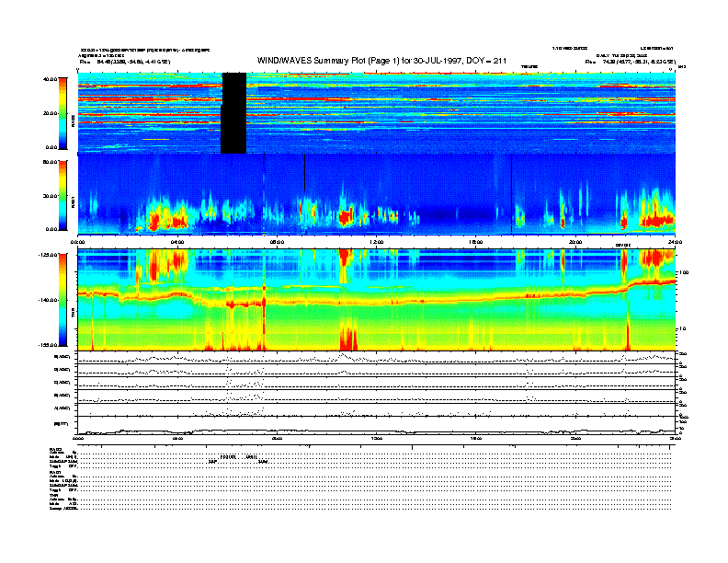This screenshot has height=563, width=728.
Task: Click the RAD1 spectrogram panel
Action: (377, 194)
